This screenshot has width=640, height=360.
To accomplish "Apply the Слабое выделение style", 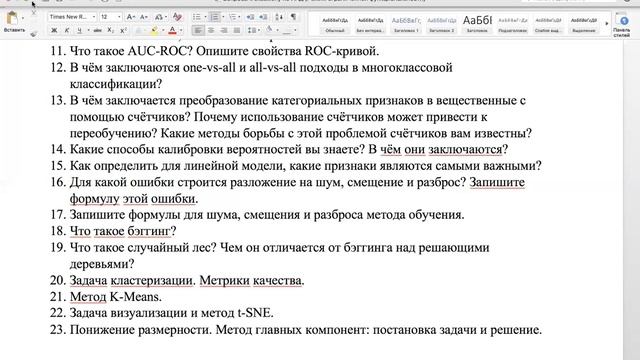I will tap(548, 24).
